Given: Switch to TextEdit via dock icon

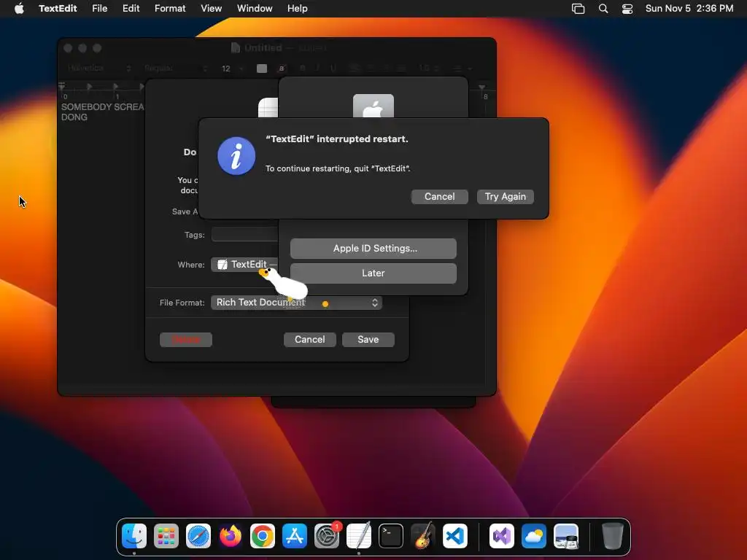Looking at the screenshot, I should (x=359, y=536).
